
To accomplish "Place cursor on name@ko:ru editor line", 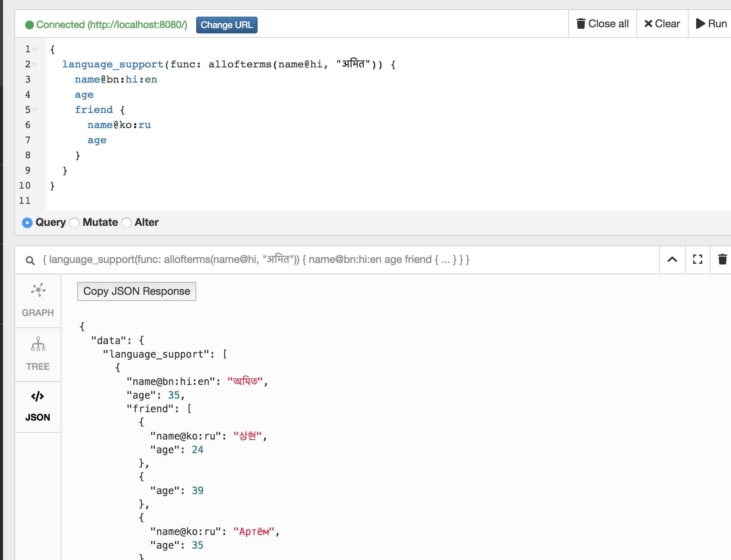I will coord(119,125).
